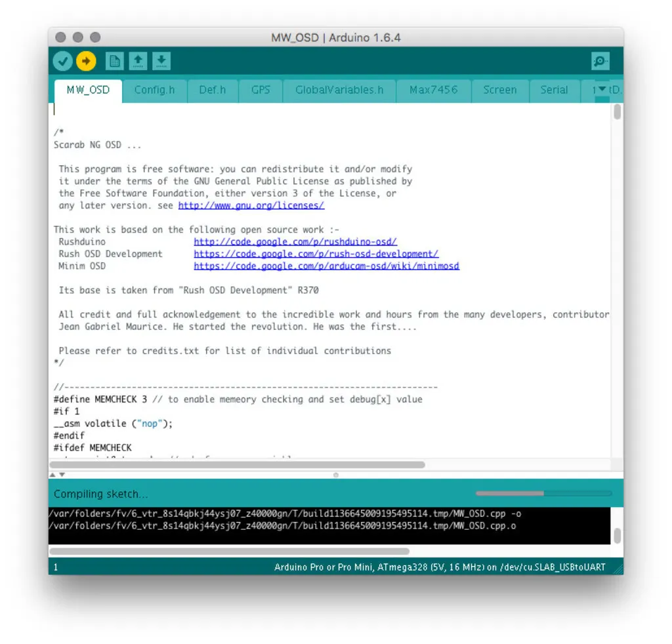Save the sketch with Save icon
Image resolution: width=672 pixels, height=644 pixels.
click(x=161, y=62)
